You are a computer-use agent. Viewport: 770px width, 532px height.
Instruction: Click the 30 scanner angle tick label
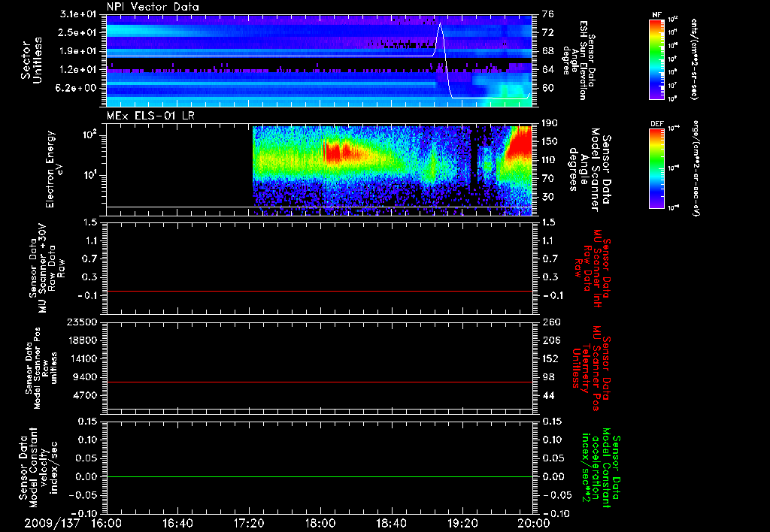548,197
